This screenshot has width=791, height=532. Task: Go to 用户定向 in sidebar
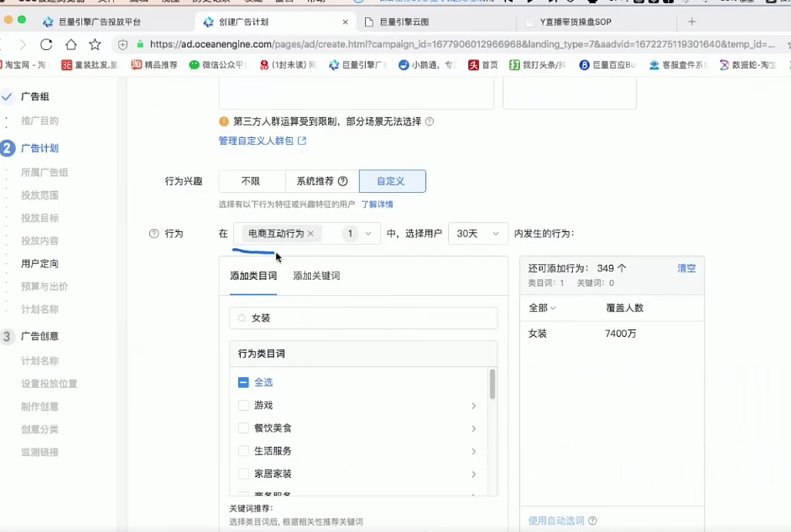(x=40, y=264)
